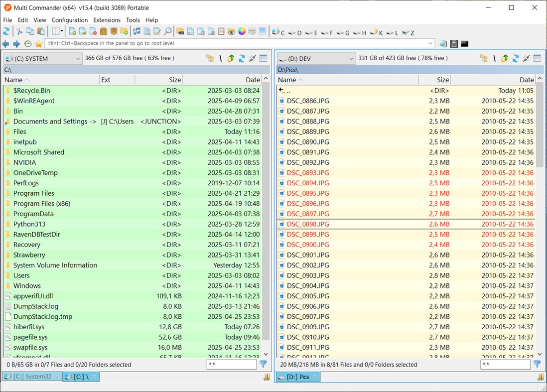Click the favorites star next to the back arrows

point(38,43)
